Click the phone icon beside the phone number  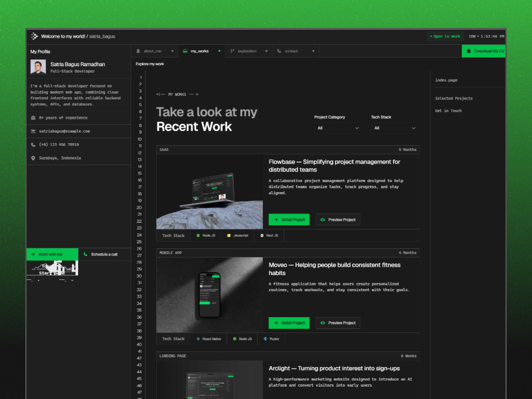pyautogui.click(x=33, y=145)
